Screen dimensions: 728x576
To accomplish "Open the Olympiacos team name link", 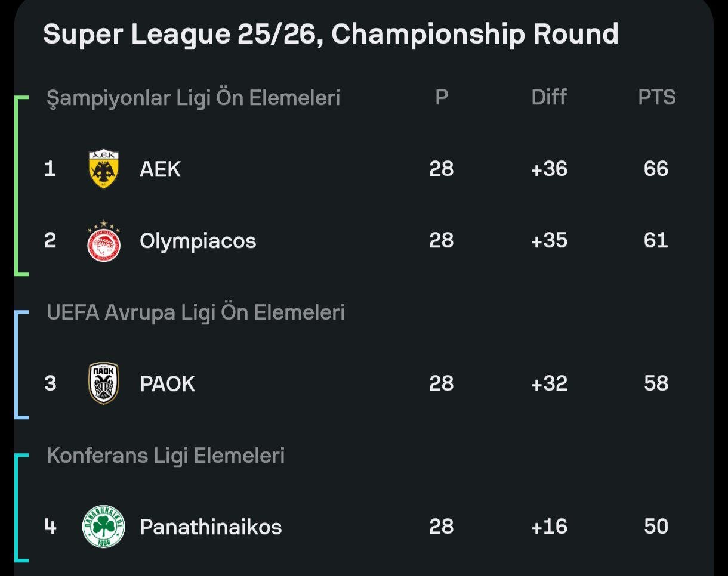I will click(198, 241).
